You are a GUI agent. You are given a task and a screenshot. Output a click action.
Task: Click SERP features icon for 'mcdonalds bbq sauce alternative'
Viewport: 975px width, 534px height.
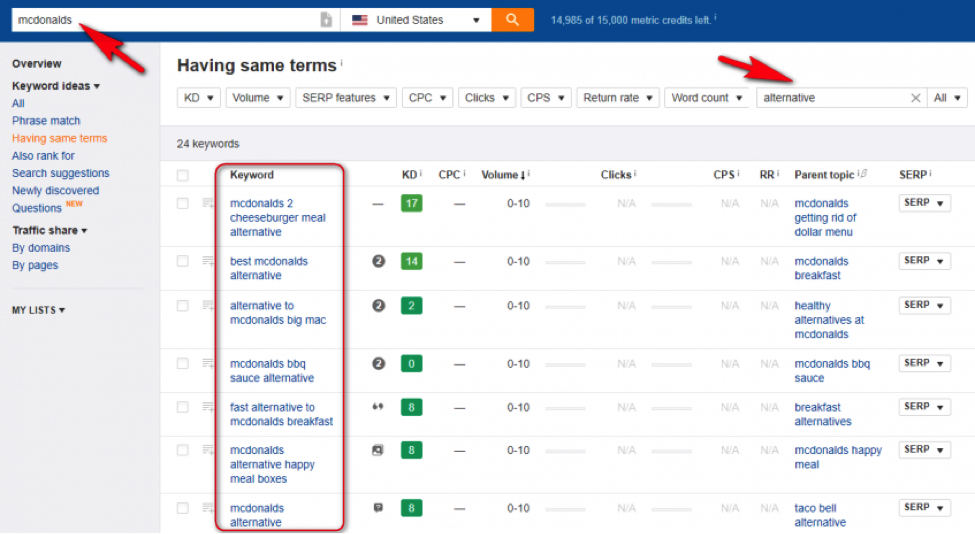click(x=378, y=364)
